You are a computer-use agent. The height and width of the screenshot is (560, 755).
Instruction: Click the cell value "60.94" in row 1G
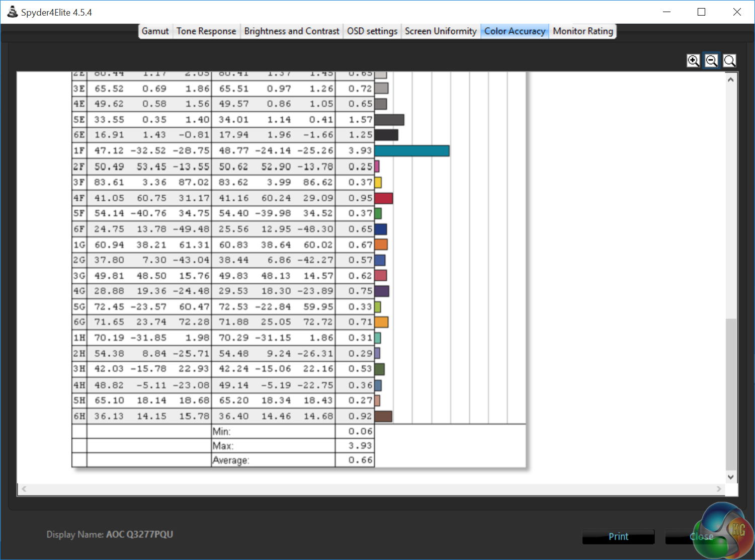[x=109, y=245]
